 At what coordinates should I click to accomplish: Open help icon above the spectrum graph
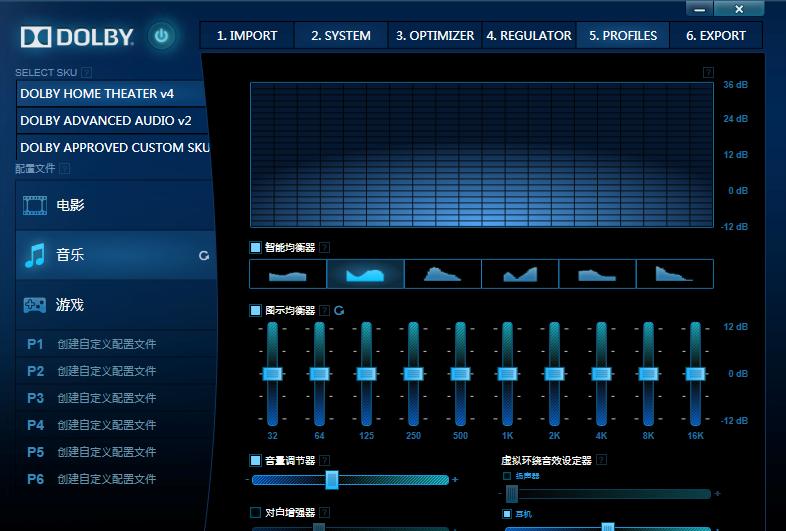click(x=708, y=72)
